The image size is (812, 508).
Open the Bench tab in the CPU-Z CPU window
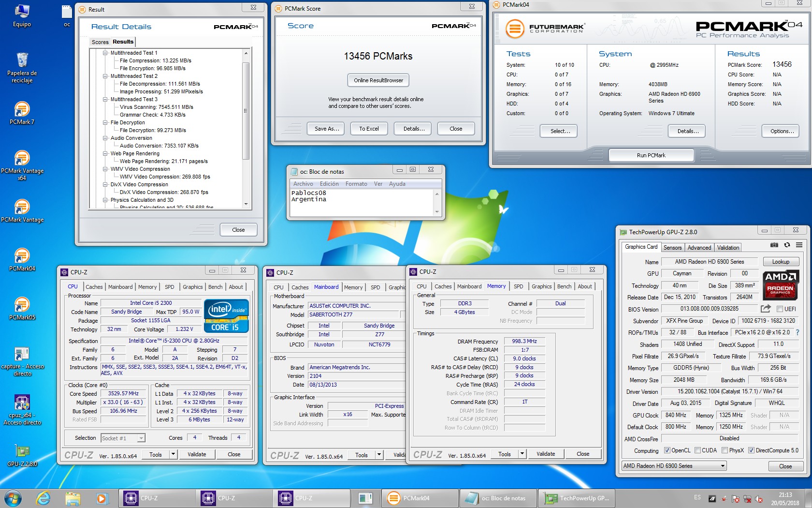(x=215, y=287)
